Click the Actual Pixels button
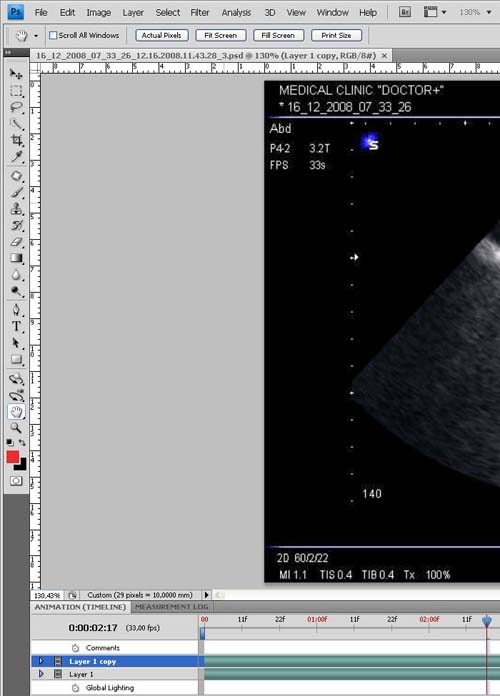 (162, 35)
